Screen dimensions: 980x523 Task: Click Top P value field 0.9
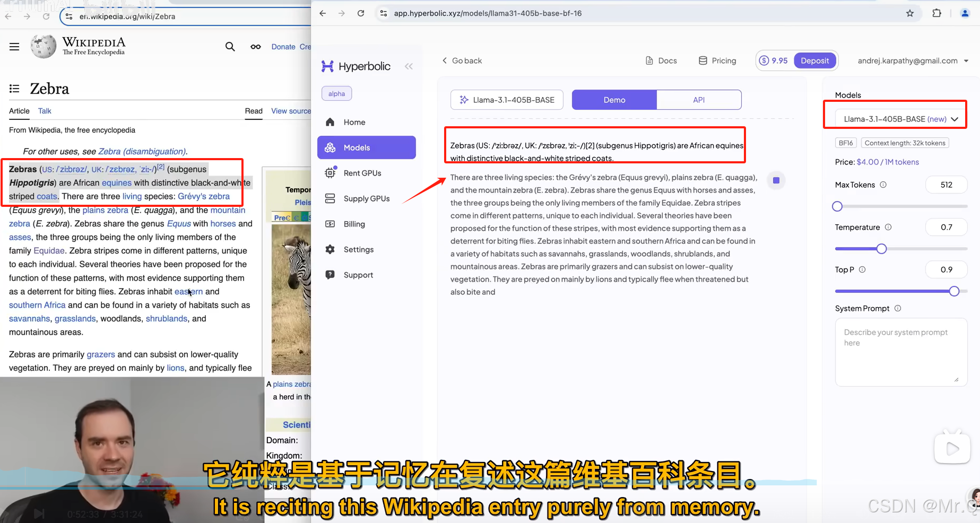[947, 269]
